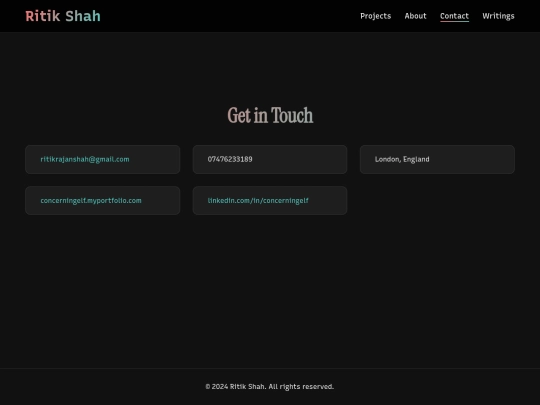Image resolution: width=540 pixels, height=405 pixels.
Task: Click the phone number 07476233189
Action: (x=230, y=159)
